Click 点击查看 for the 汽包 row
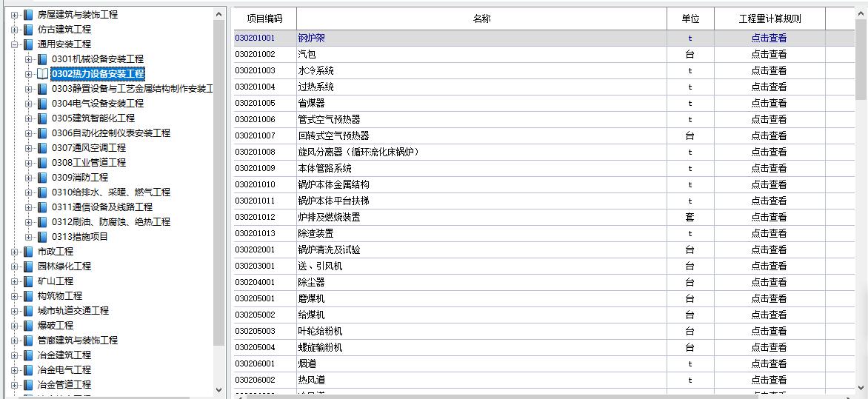Image resolution: width=868 pixels, height=399 pixels. pyautogui.click(x=769, y=54)
